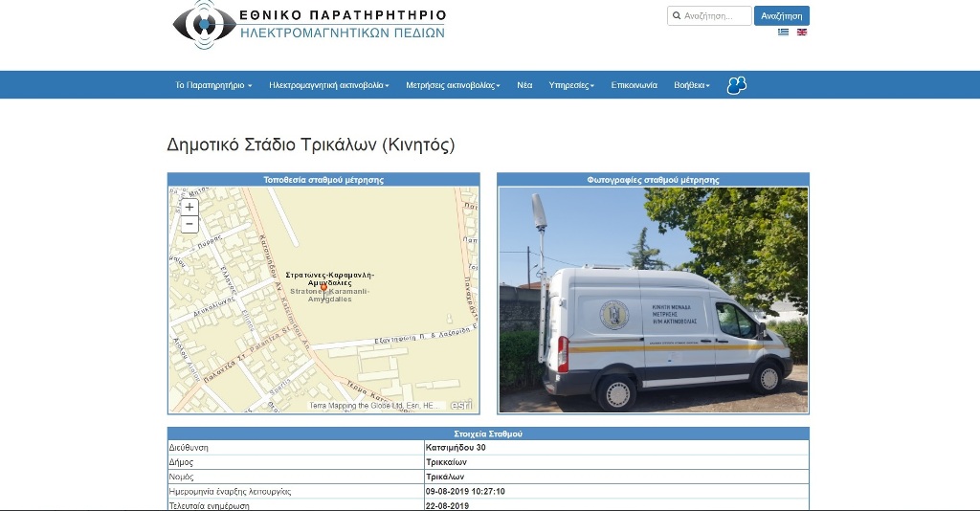980x511 pixels.
Task: Click the Διεύθυνση row label
Action: [x=189, y=447]
